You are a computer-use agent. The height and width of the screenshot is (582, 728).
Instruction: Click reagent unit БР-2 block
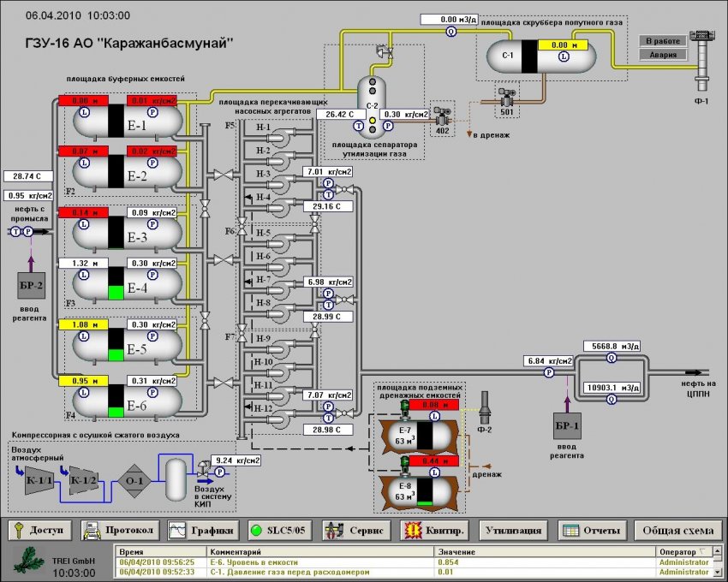pyautogui.click(x=32, y=285)
